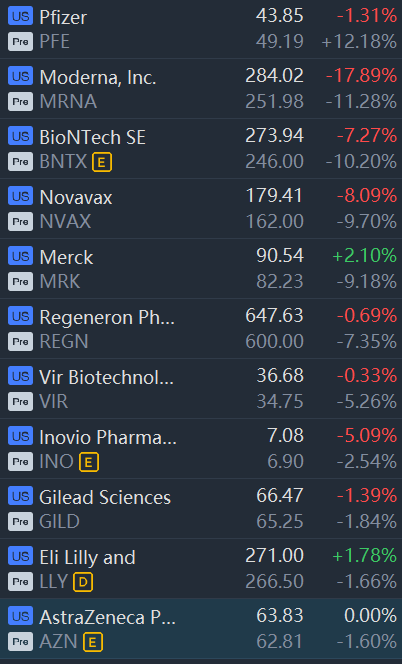This screenshot has width=402, height=664.
Task: Click the Pre badge next to MRK
Action: (x=20, y=282)
